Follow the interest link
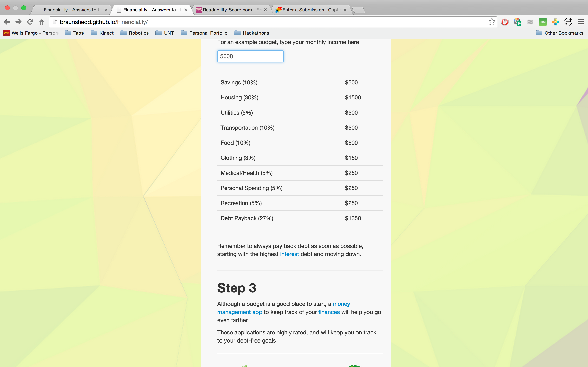 tap(289, 254)
